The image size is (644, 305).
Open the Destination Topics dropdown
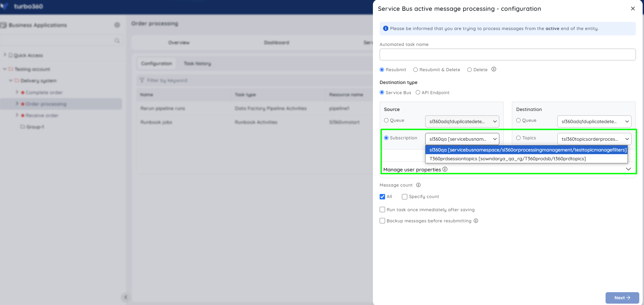tap(594, 139)
